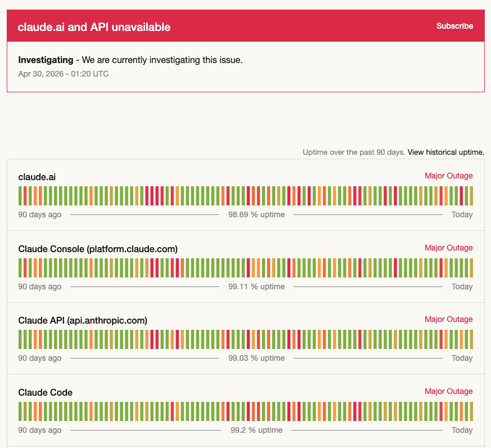Click the Claude API (api.anthropic.com) component name
The image size is (491, 448).
[x=83, y=320]
